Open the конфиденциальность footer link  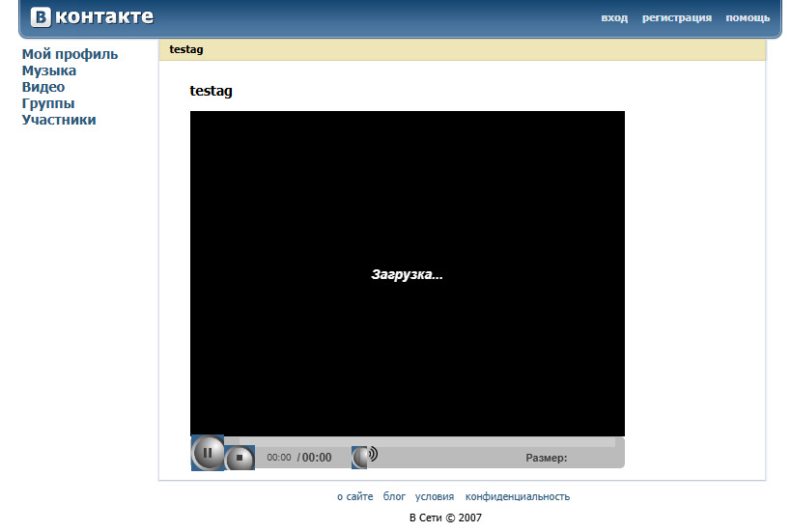[517, 496]
